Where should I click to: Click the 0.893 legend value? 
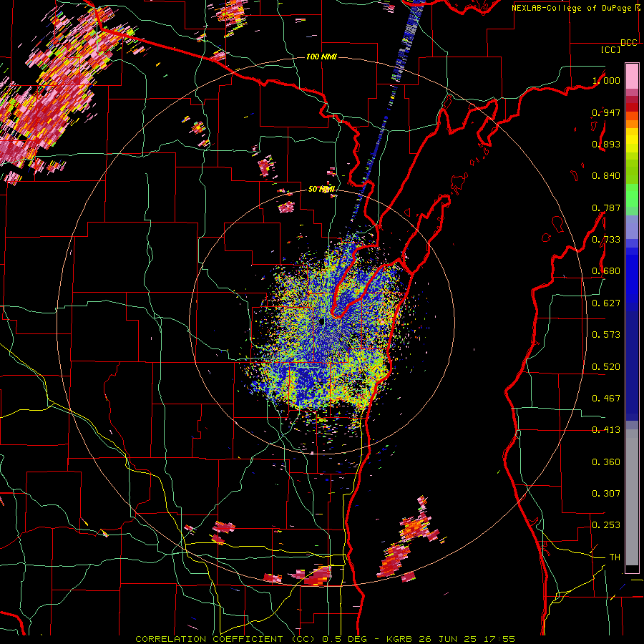pyautogui.click(x=606, y=144)
